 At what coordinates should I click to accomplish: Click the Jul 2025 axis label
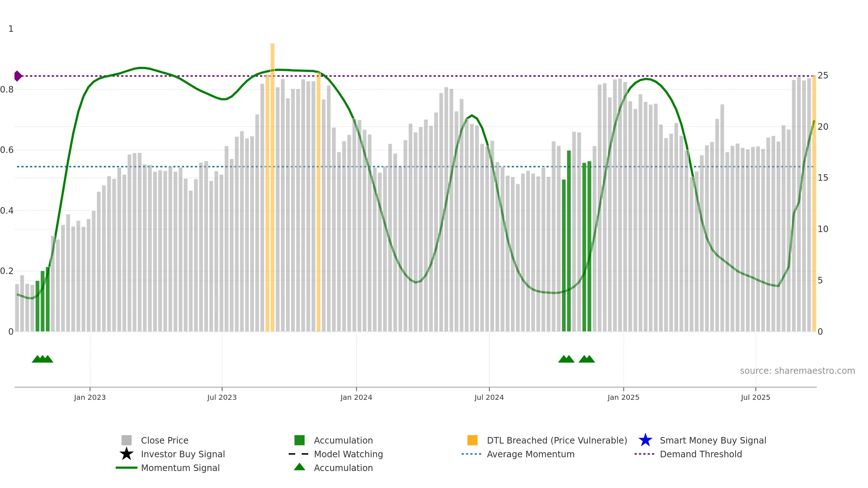point(756,397)
